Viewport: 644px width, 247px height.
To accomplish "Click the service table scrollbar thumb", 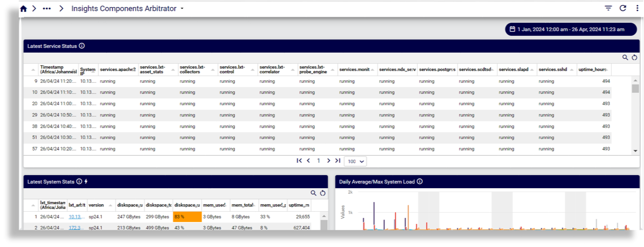I will coord(635,89).
